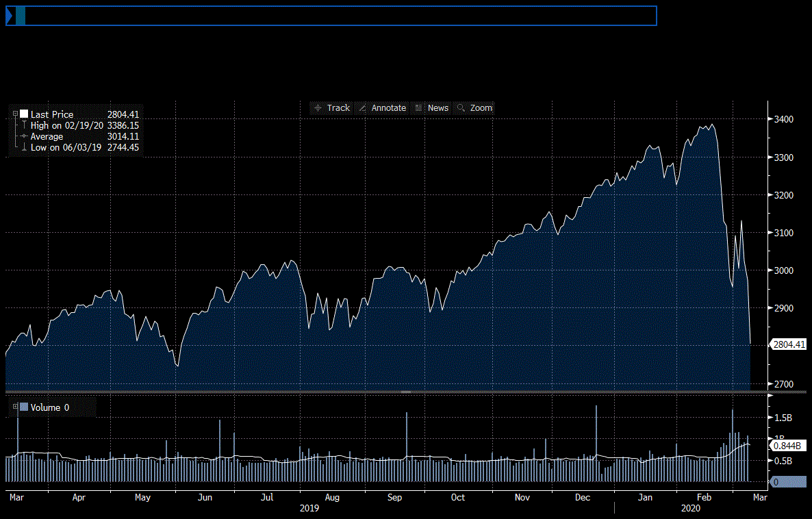Click the 3000 price axis label
Screen dimensions: 812x519
click(x=783, y=270)
